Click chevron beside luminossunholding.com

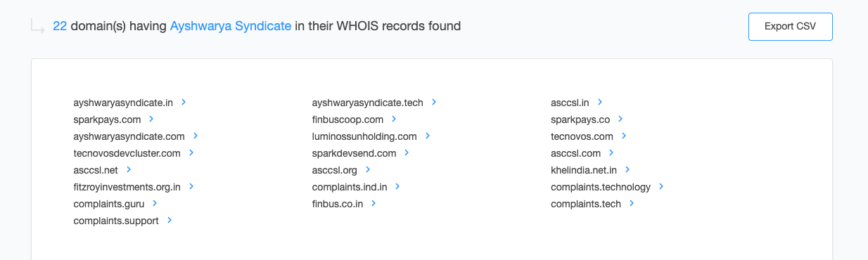(428, 136)
